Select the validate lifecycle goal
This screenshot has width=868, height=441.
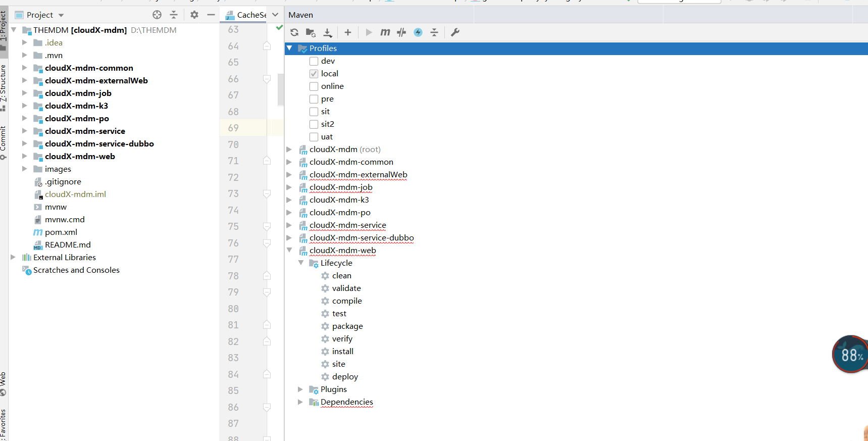(346, 288)
